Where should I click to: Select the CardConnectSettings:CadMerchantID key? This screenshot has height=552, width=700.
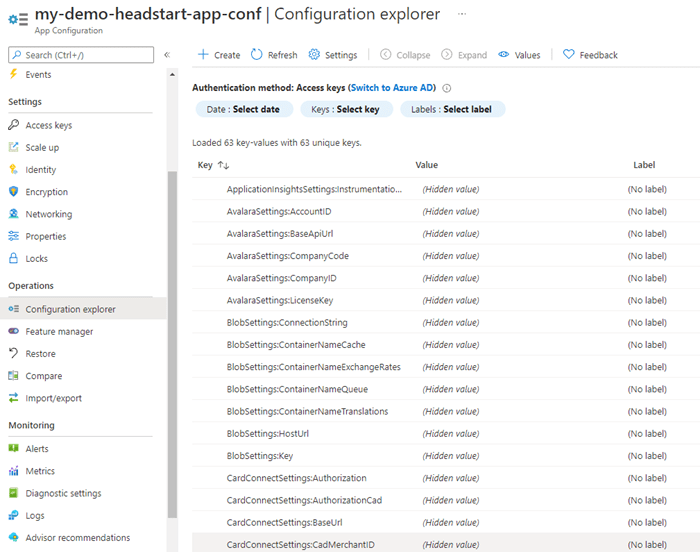300,544
